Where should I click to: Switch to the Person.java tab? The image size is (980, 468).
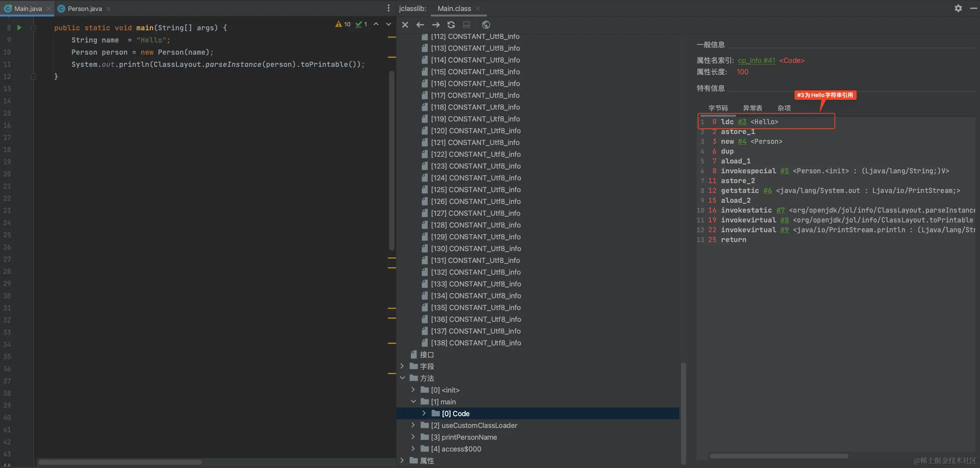point(85,9)
